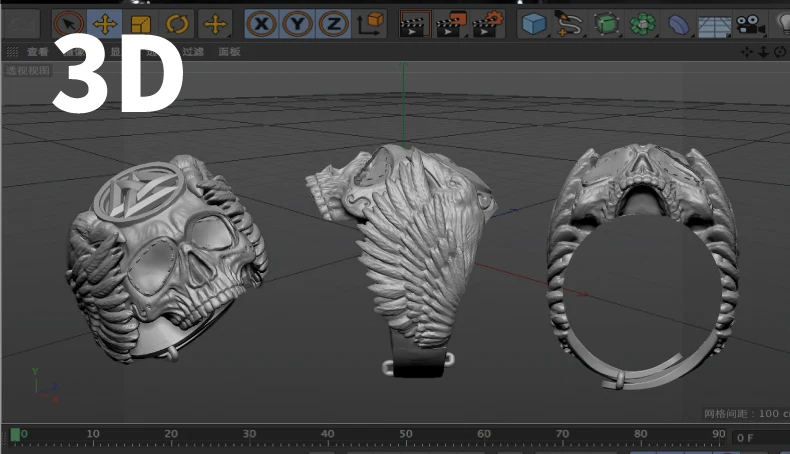Click the viewport menu grip icon

coord(12,51)
